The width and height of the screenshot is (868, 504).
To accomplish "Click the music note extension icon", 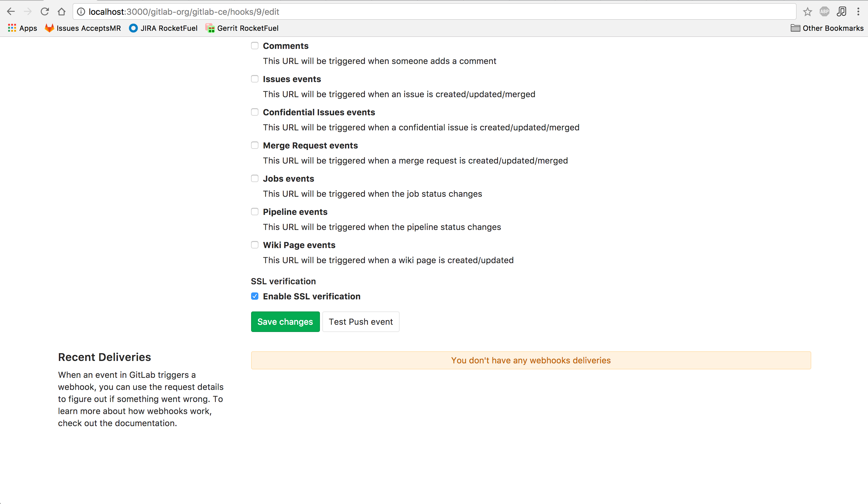I will (x=841, y=12).
